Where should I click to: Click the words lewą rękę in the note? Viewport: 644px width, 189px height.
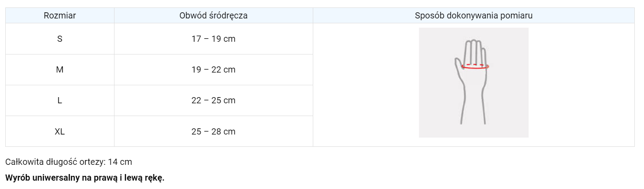pos(146,178)
